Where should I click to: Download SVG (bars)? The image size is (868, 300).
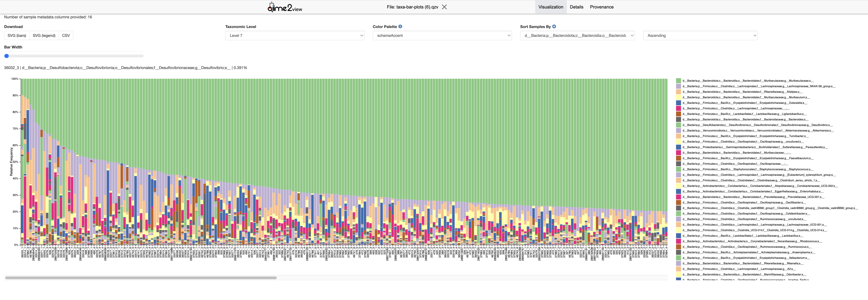17,35
